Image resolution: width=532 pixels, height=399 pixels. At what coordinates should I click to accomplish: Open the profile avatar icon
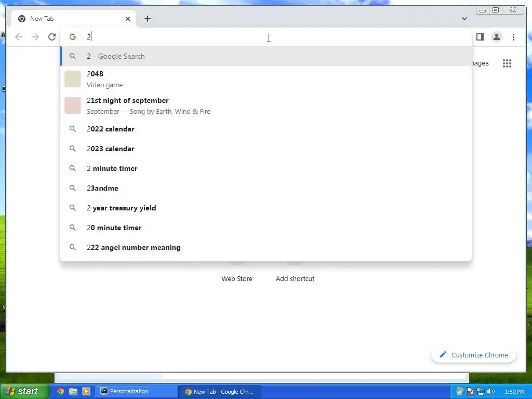coord(496,37)
